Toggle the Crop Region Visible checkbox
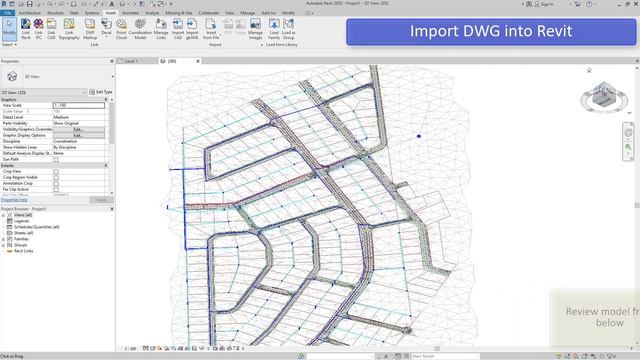Screen dimensions: 640x360 pos(56,178)
